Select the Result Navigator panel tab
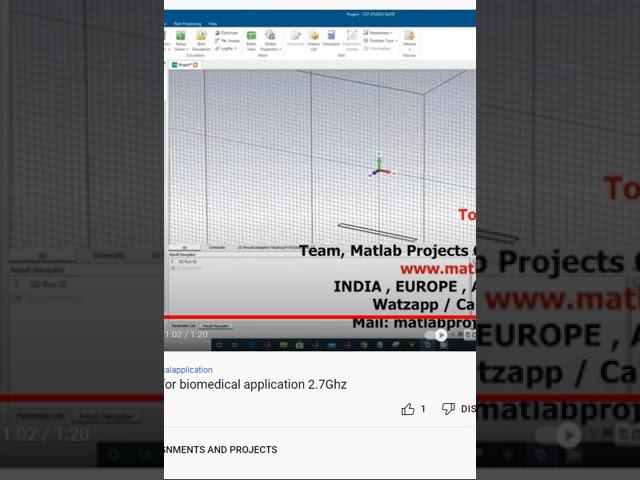Viewport: 640px width, 480px height. coord(216,326)
